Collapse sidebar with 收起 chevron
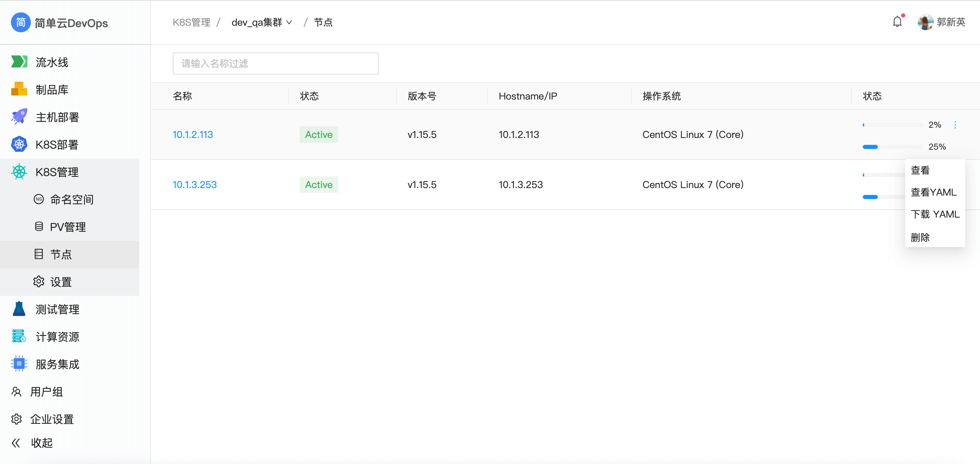Screen dimensions: 980x464 point(16,443)
